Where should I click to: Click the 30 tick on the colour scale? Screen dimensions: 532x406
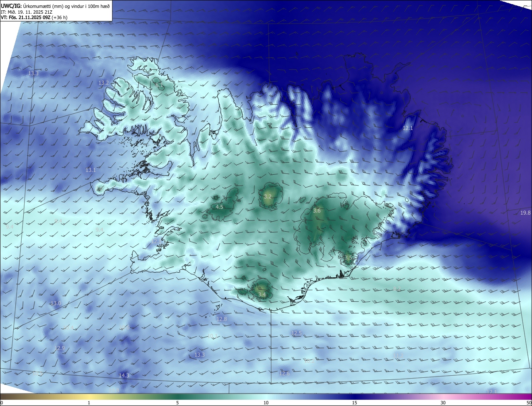pos(443,403)
